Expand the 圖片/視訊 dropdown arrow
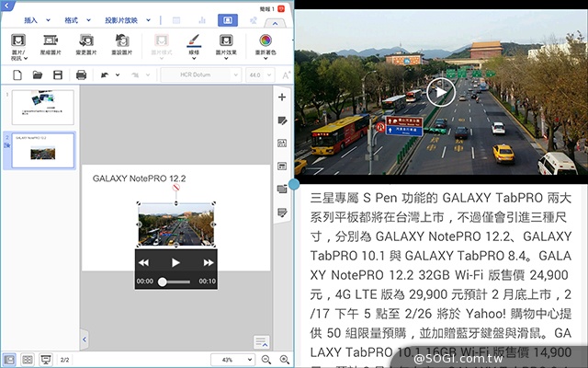Image resolution: width=588 pixels, height=368 pixels. coord(26,59)
